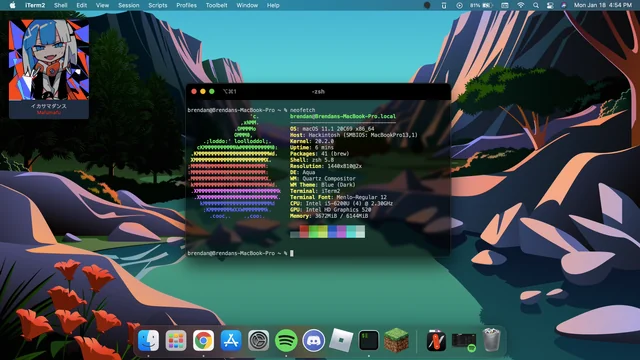The image size is (640, 360).
Task: Open the Profiles menu
Action: [187, 5]
